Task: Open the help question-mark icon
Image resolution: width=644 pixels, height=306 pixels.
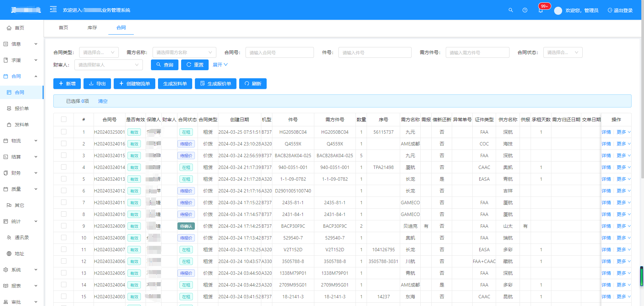Action: [x=525, y=10]
